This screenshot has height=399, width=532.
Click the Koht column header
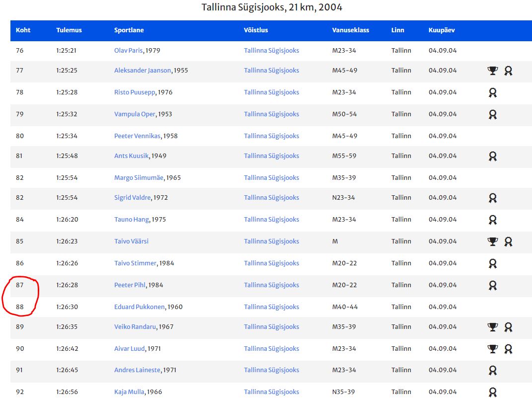(23, 30)
